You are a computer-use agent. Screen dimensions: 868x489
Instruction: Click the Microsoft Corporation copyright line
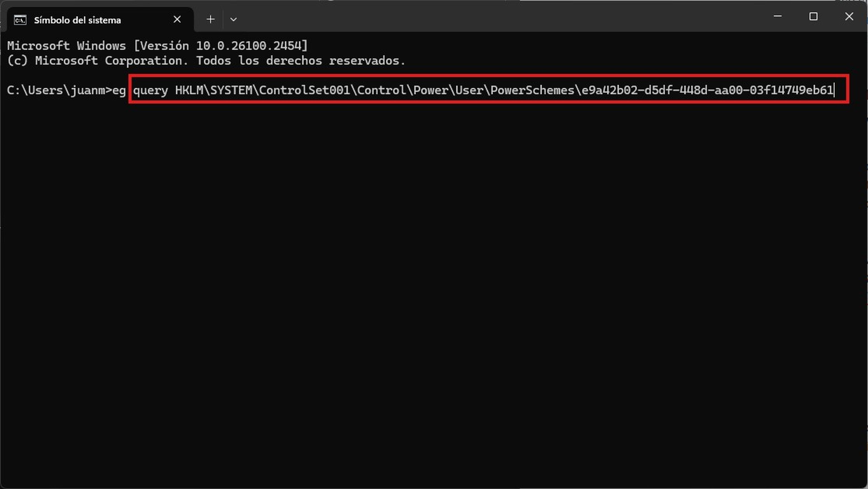[206, 61]
